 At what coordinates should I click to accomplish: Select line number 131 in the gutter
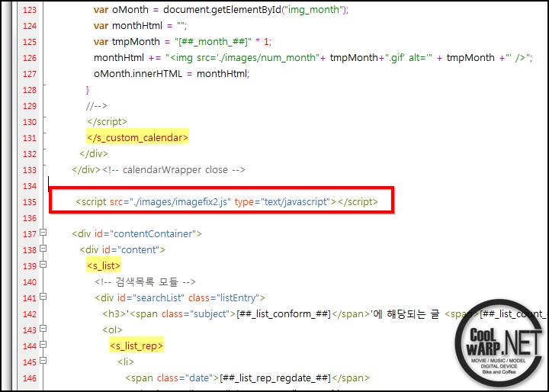30,138
